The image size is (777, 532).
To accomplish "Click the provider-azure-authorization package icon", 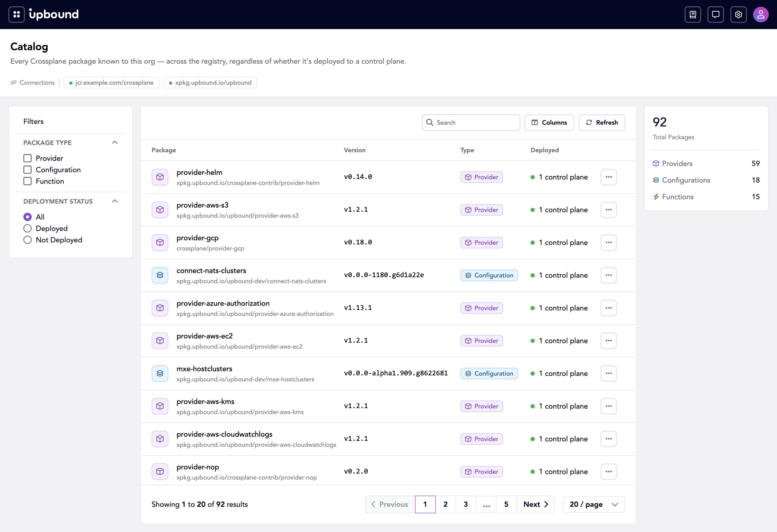I will click(160, 308).
